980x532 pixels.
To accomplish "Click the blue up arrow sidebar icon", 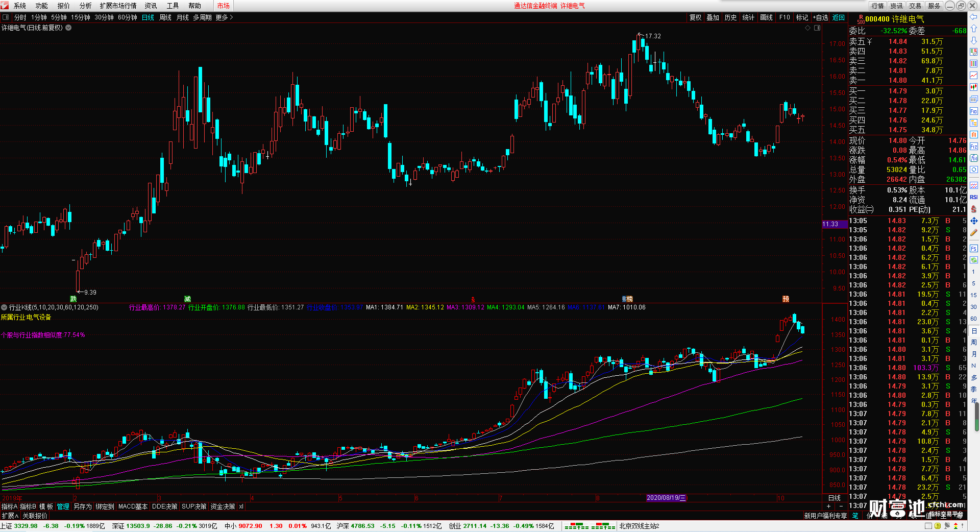I will pos(973,29).
